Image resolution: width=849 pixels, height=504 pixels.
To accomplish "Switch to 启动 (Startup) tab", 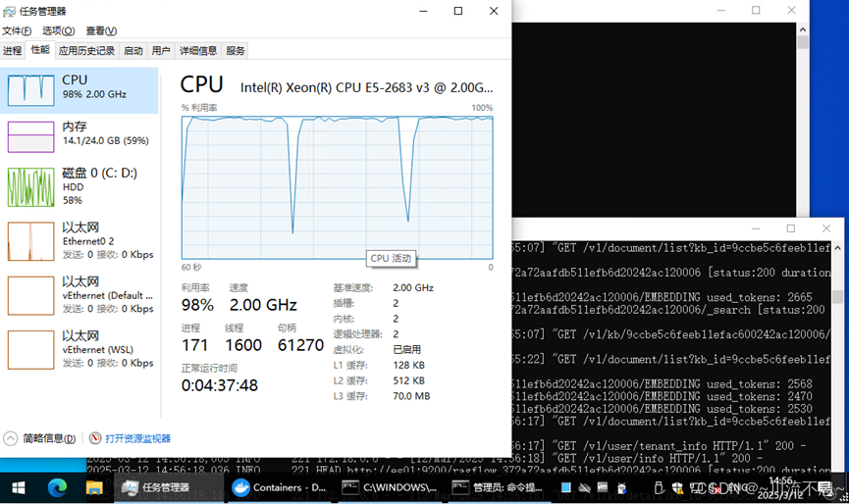I will coord(133,51).
